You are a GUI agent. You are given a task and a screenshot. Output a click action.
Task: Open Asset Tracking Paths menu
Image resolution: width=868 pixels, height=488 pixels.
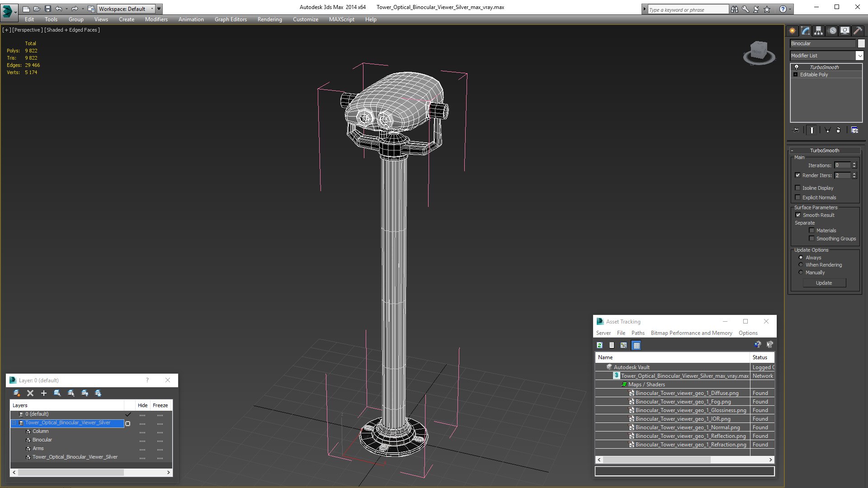pyautogui.click(x=638, y=333)
